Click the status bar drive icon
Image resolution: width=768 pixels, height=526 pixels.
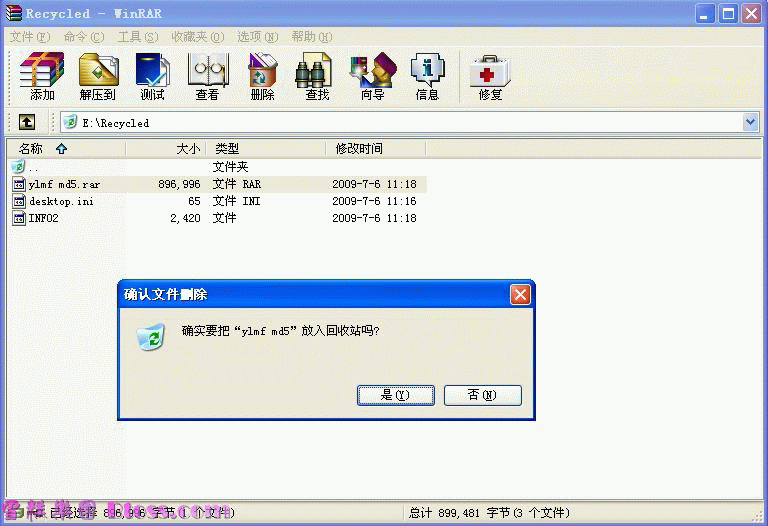(x=16, y=513)
